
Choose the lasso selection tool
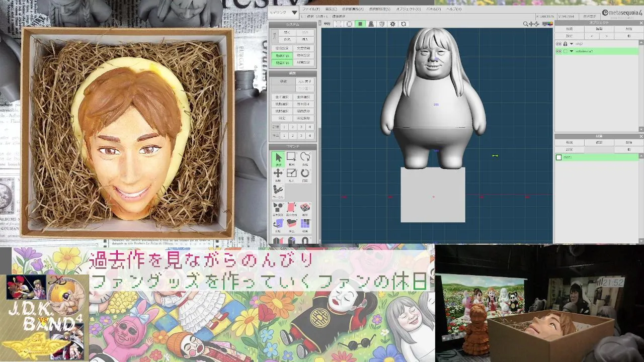[x=305, y=158]
